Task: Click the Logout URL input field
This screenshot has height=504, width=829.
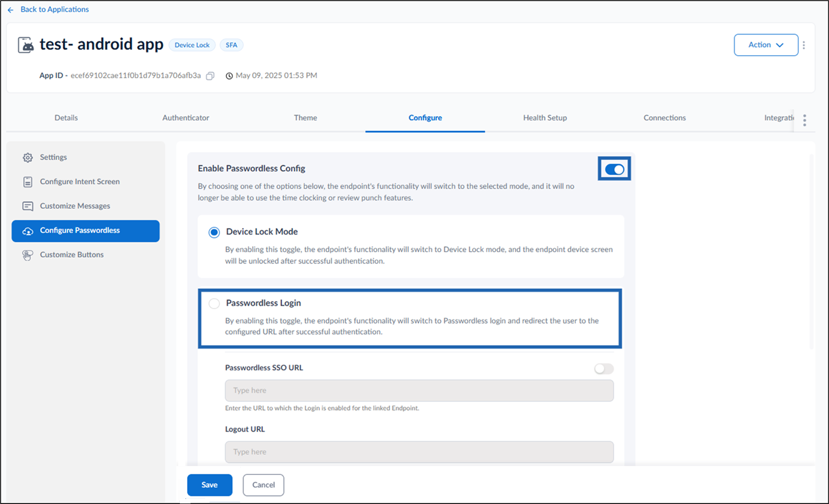Action: pyautogui.click(x=420, y=452)
